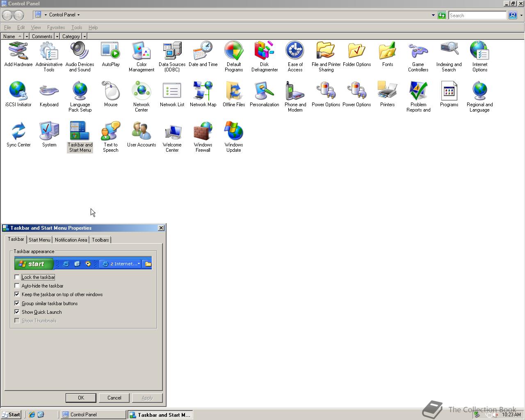Open Data Sources (ODBC)
The width and height of the screenshot is (525, 420).
pos(172,57)
